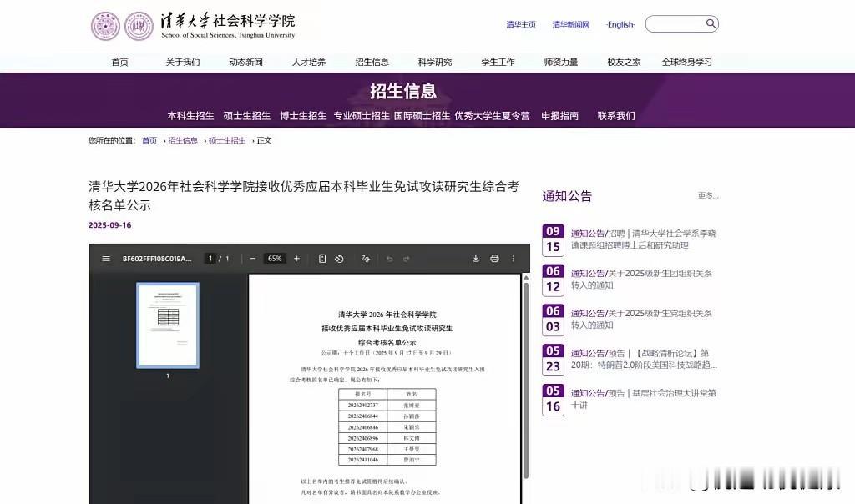Print the PDF document

[x=494, y=259]
